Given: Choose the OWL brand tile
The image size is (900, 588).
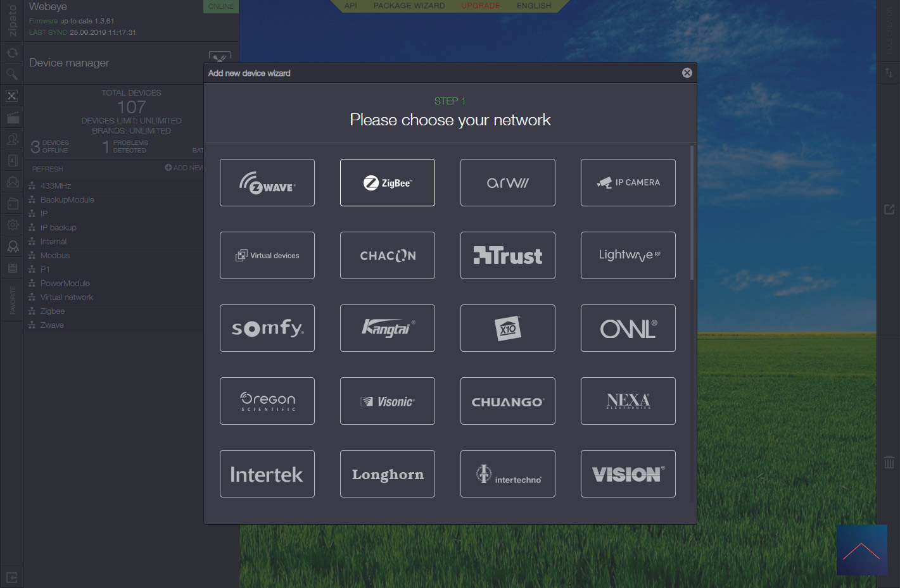Looking at the screenshot, I should tap(628, 328).
